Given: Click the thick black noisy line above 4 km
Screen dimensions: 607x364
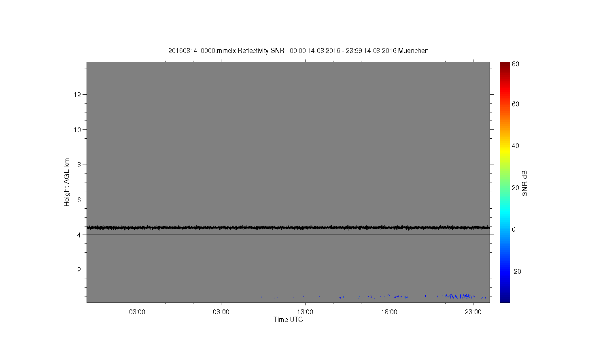Looking at the screenshot, I should [288, 228].
